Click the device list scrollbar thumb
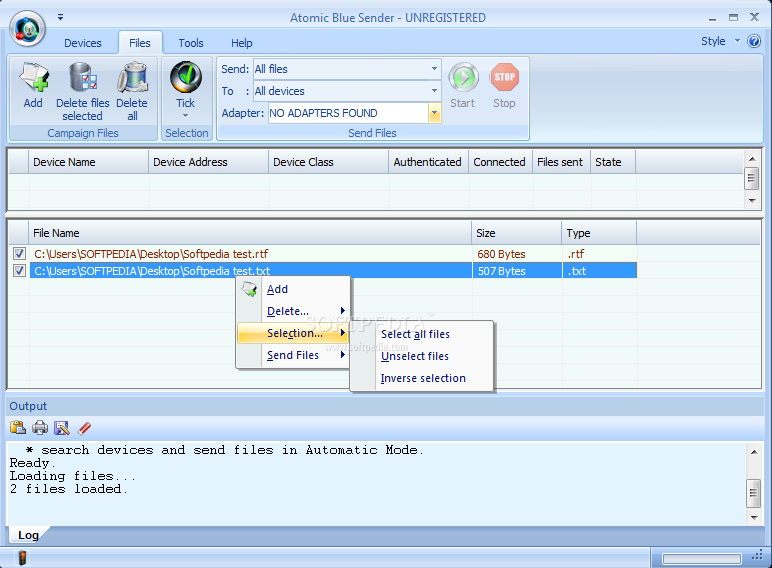772x568 pixels. tap(751, 178)
